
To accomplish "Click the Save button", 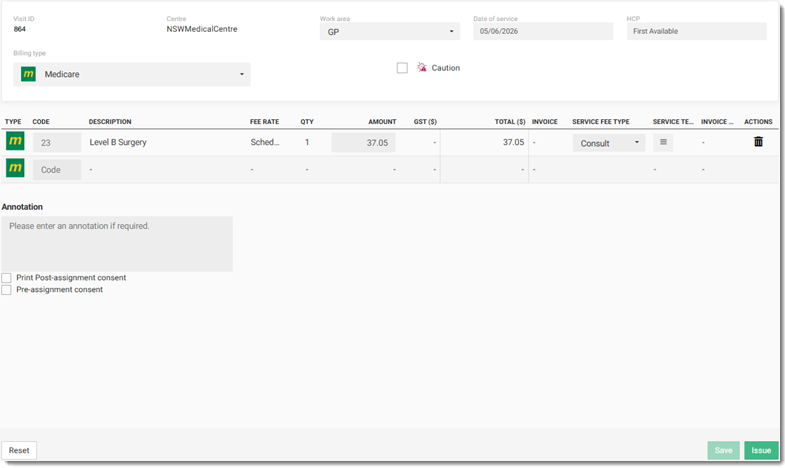I will 723,450.
